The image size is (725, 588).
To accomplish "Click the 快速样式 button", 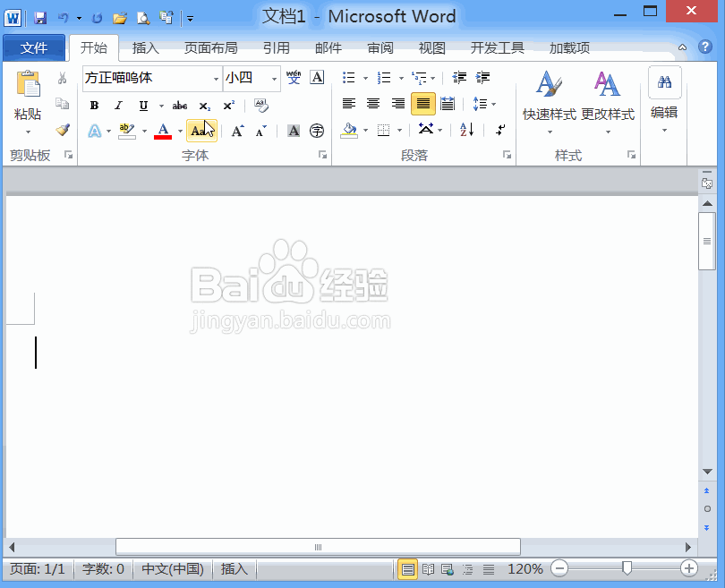I will pos(550,103).
